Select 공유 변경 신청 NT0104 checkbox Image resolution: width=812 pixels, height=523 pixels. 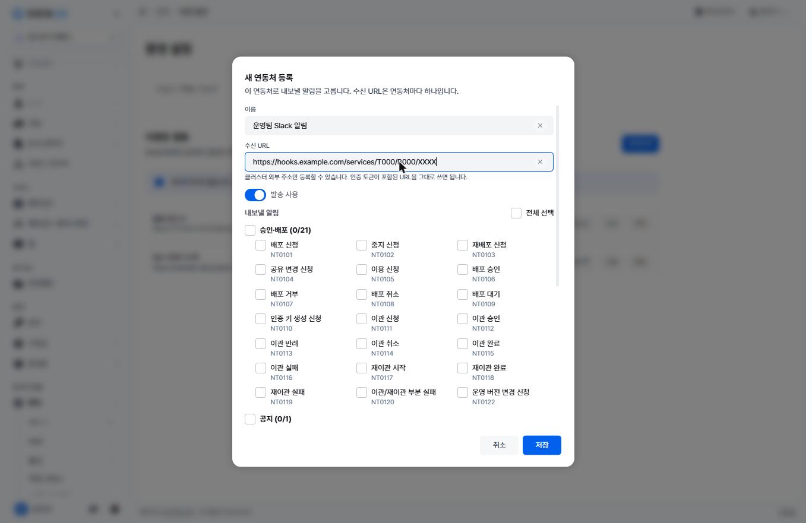pos(261,270)
